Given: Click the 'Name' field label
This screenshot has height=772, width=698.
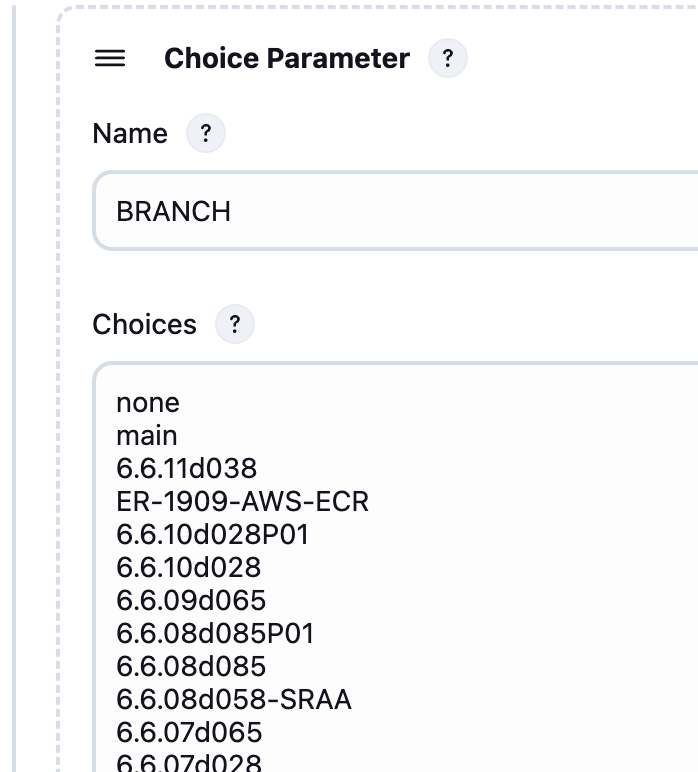Looking at the screenshot, I should 129,134.
